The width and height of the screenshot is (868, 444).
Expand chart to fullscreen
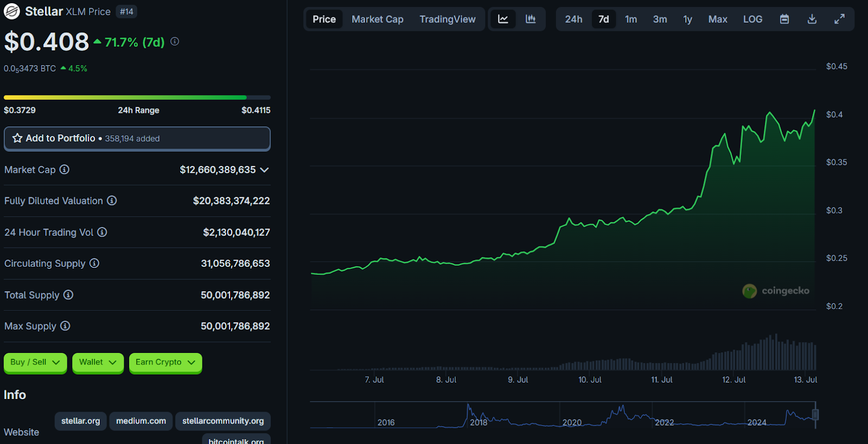click(839, 19)
